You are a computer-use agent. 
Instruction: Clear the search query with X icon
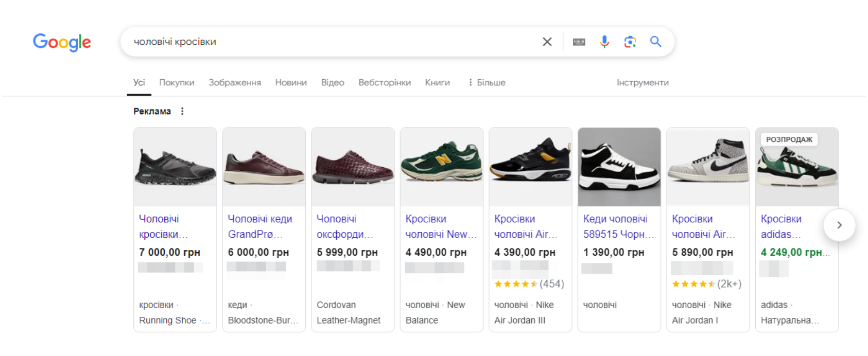547,42
